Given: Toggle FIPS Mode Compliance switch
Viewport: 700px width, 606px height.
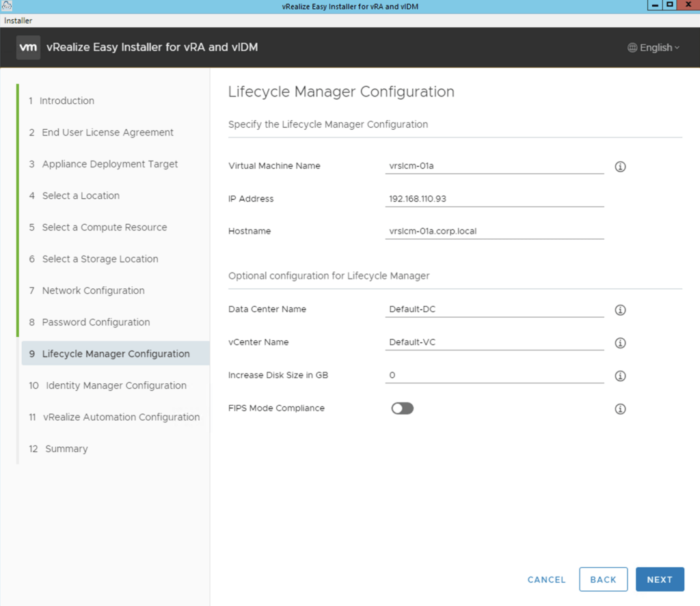Looking at the screenshot, I should [x=402, y=409].
